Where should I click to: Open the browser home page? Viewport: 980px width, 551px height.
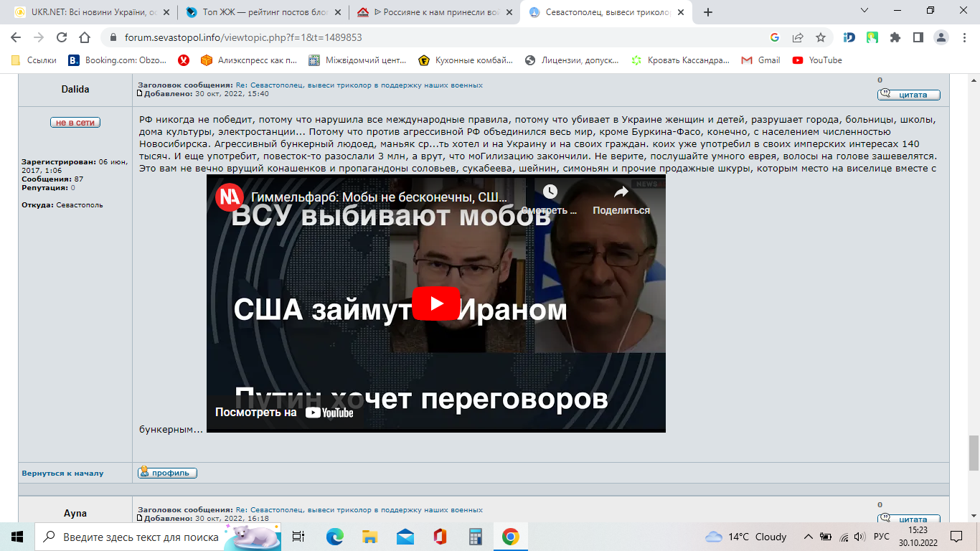[85, 37]
